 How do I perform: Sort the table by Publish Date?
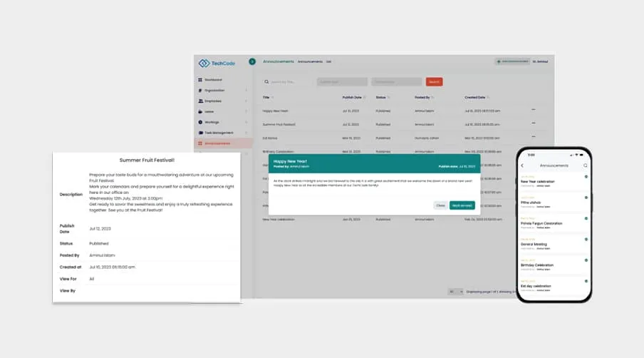coord(354,98)
